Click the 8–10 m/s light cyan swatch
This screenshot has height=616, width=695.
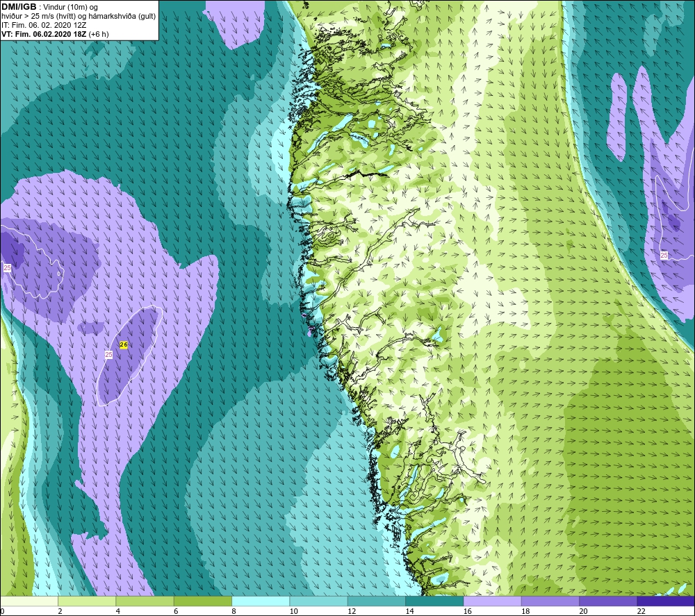(261, 601)
